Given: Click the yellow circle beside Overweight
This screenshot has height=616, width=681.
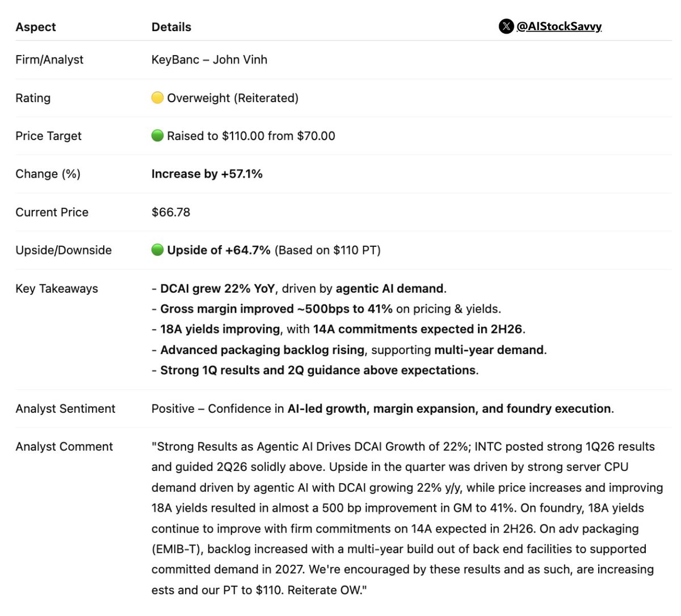Looking at the screenshot, I should 157,98.
